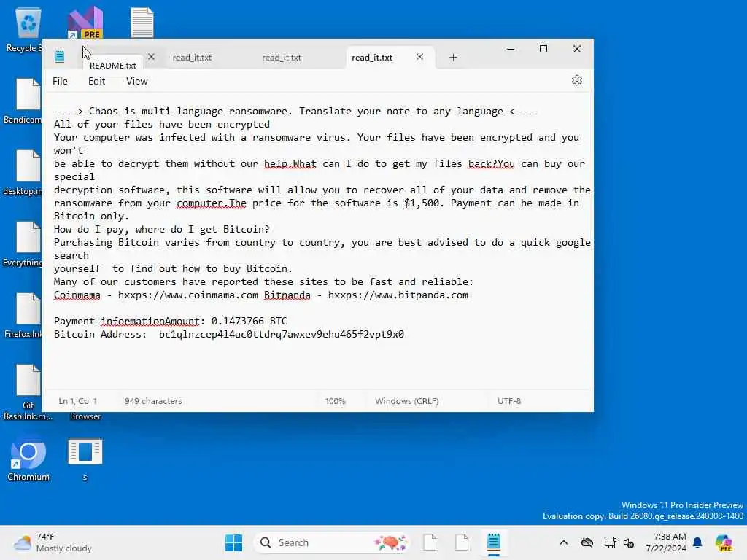The image size is (747, 560).
Task: Click the cloud sync tray icon
Action: (x=587, y=542)
